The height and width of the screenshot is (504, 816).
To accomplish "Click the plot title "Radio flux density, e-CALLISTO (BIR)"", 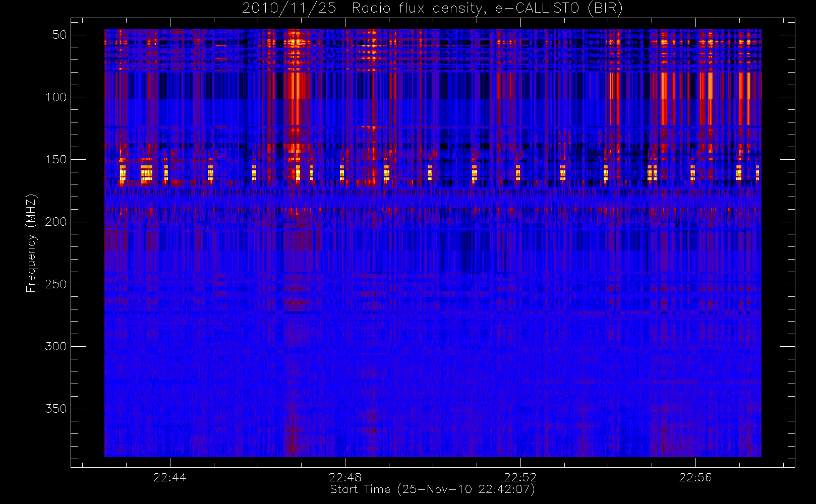I will point(487,9).
